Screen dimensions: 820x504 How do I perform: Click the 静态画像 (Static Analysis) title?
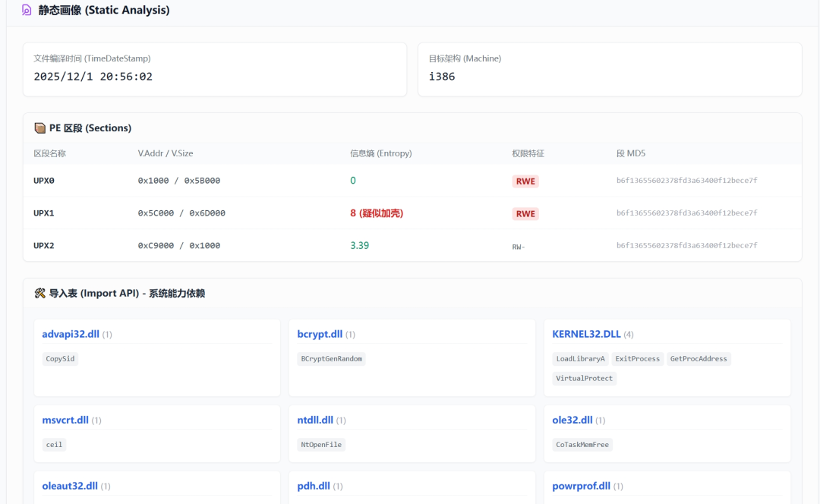tap(103, 10)
